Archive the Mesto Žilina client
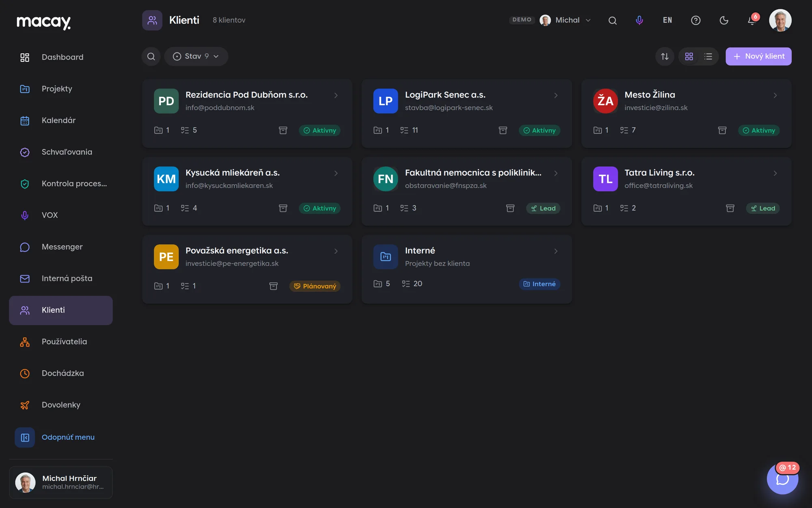This screenshot has width=812, height=508. 722,130
